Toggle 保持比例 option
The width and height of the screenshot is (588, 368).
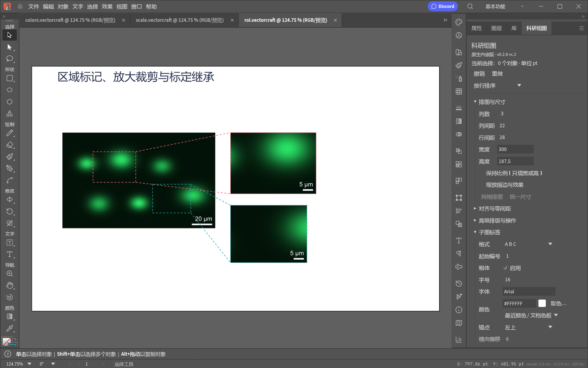pyautogui.click(x=514, y=173)
